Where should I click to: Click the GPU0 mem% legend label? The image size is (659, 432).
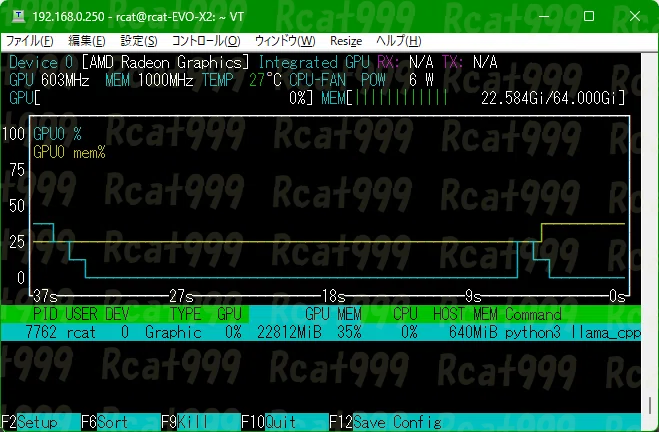point(69,152)
